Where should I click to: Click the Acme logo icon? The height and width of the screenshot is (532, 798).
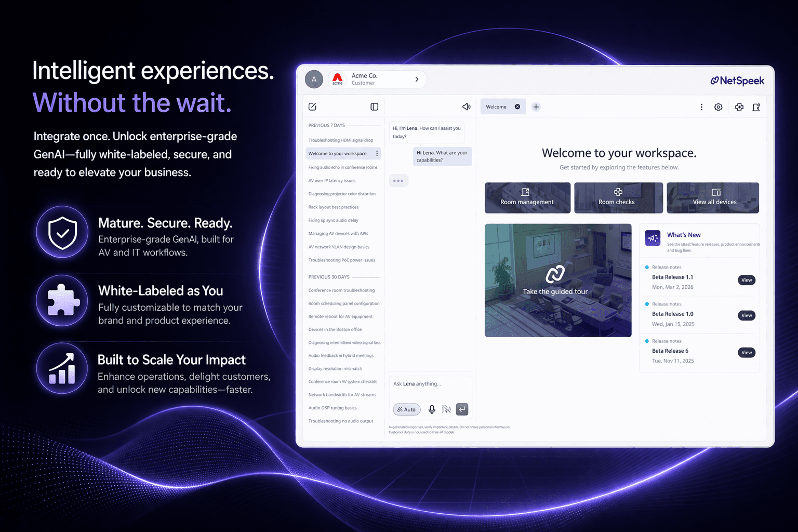338,79
